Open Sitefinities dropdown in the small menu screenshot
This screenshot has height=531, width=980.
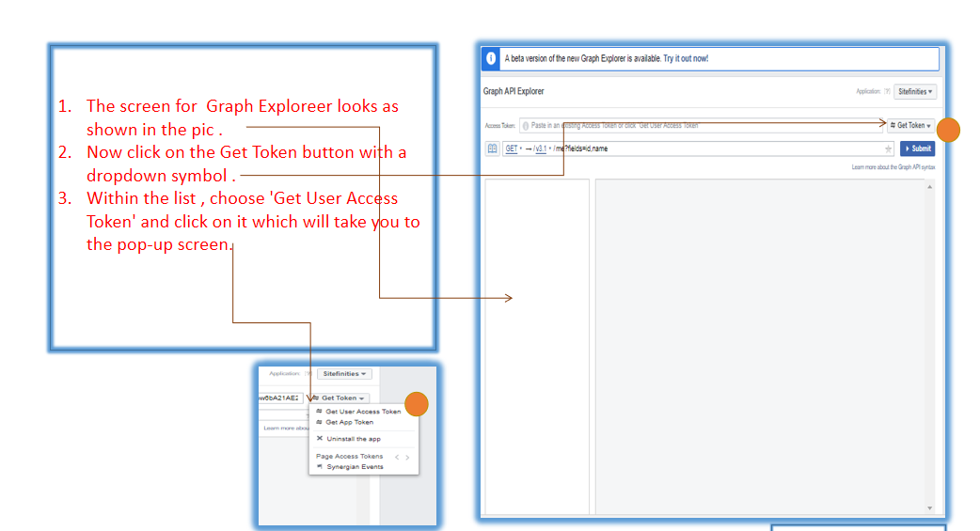pyautogui.click(x=344, y=373)
